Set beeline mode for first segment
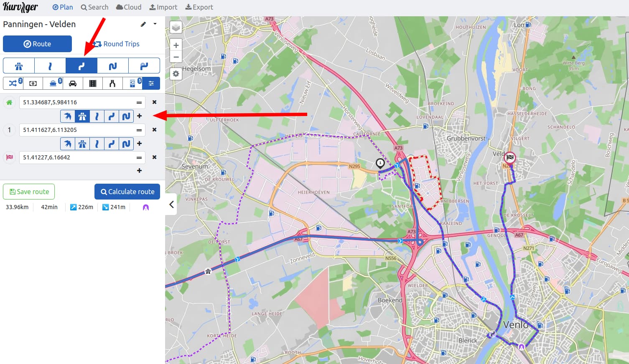This screenshot has height=364, width=629. [x=67, y=116]
